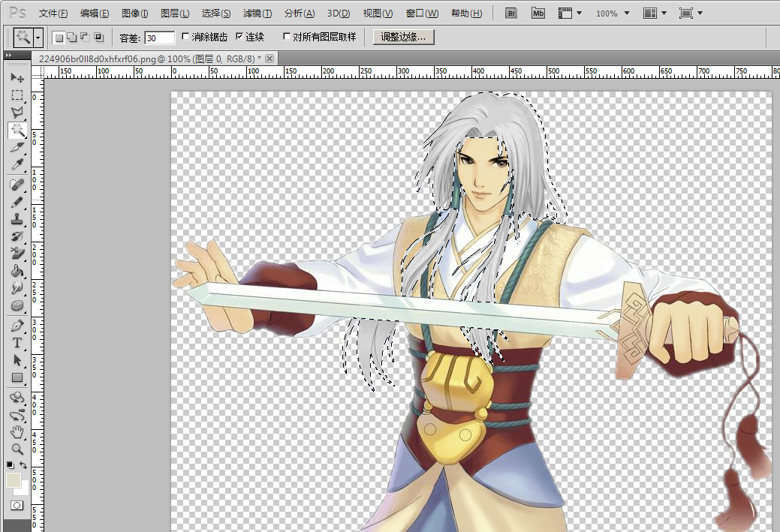Open the 图层(L) menu
Image resolution: width=780 pixels, height=532 pixels.
click(x=175, y=14)
